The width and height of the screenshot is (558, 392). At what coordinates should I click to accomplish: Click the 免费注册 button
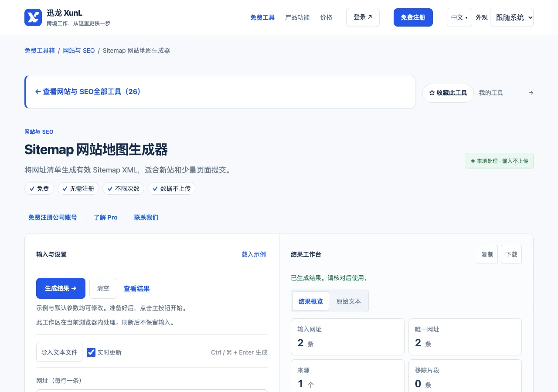point(413,17)
